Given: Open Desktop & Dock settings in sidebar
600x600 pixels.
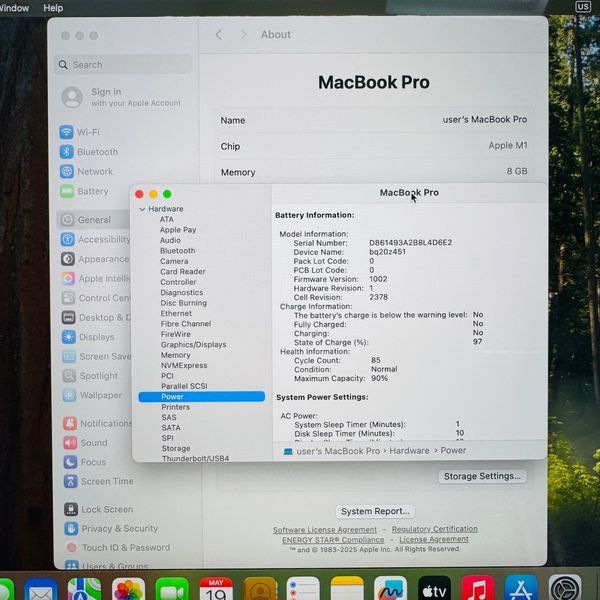Looking at the screenshot, I should pyautogui.click(x=96, y=317).
